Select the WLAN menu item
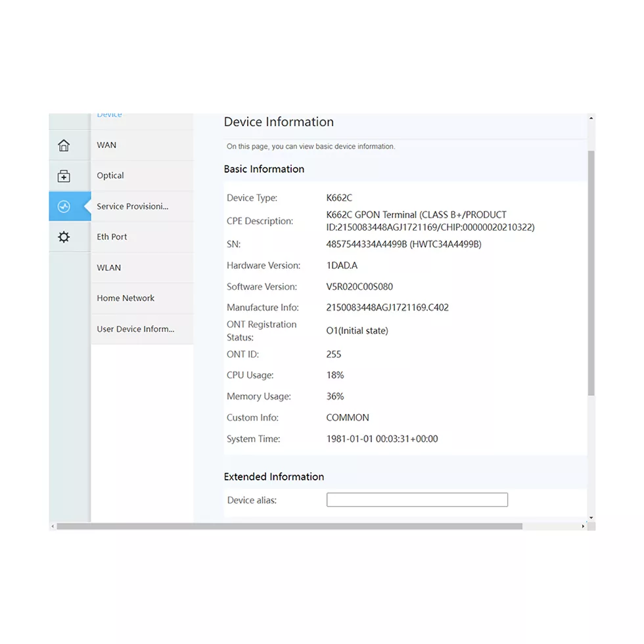The image size is (644, 644). point(109,268)
